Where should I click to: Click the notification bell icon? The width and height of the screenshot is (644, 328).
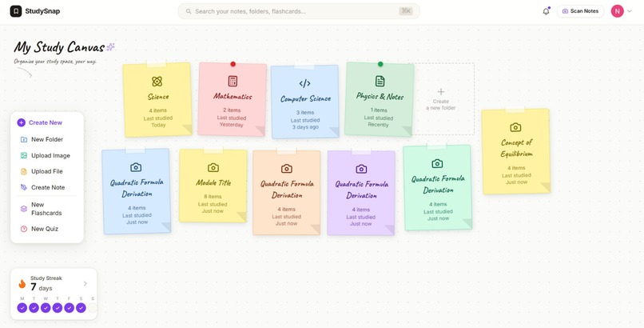(546, 11)
